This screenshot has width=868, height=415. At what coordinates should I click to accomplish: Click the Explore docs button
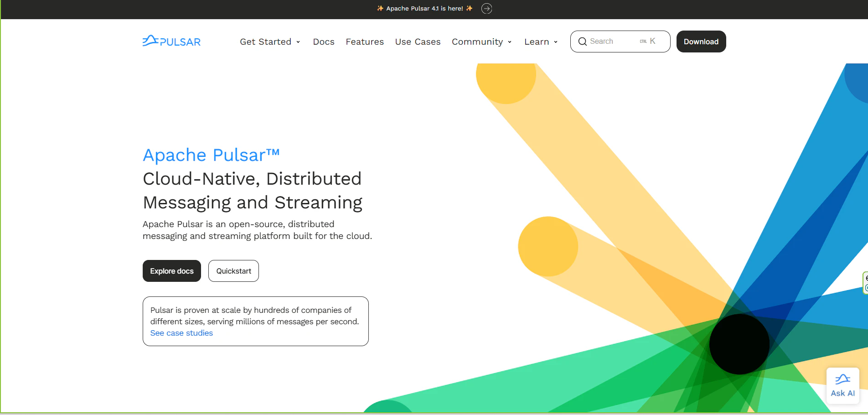[x=172, y=271]
